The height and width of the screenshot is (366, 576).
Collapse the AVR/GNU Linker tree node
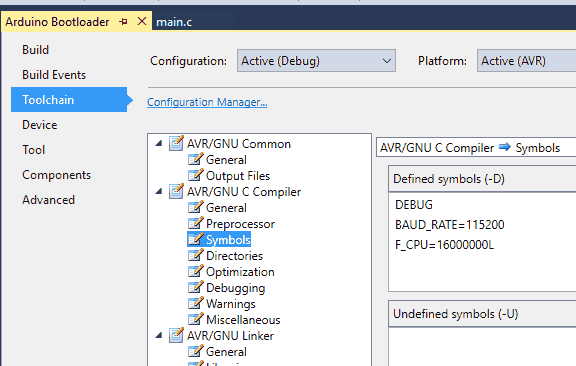(x=159, y=335)
